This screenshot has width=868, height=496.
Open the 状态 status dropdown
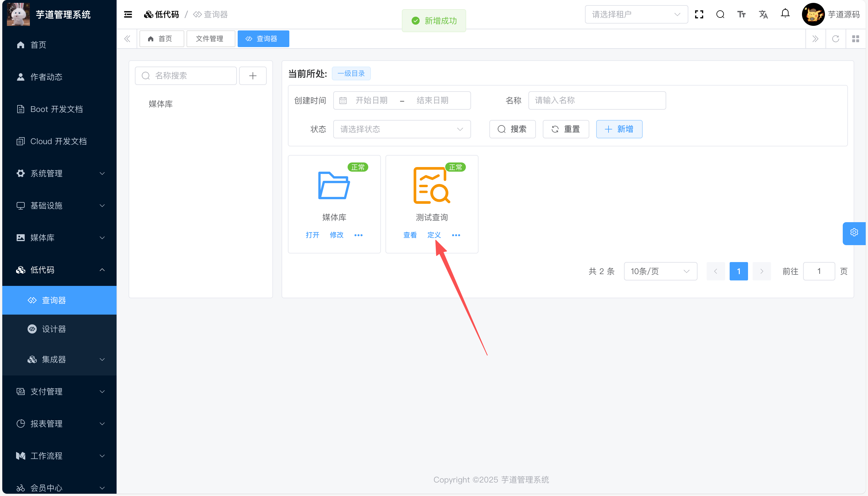tap(402, 129)
